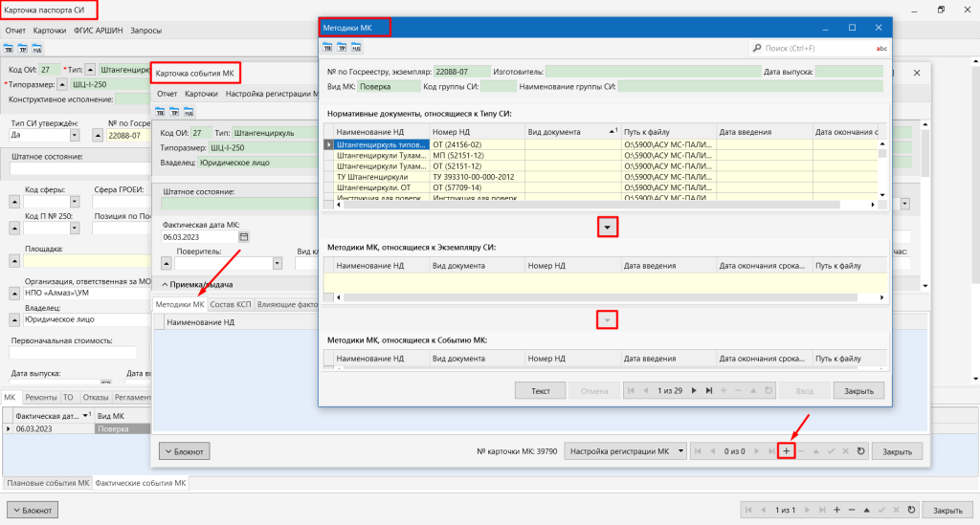Select cell МП (52151-12) in Номер НД column
Viewport: 980px width, 525px height.
[477, 156]
